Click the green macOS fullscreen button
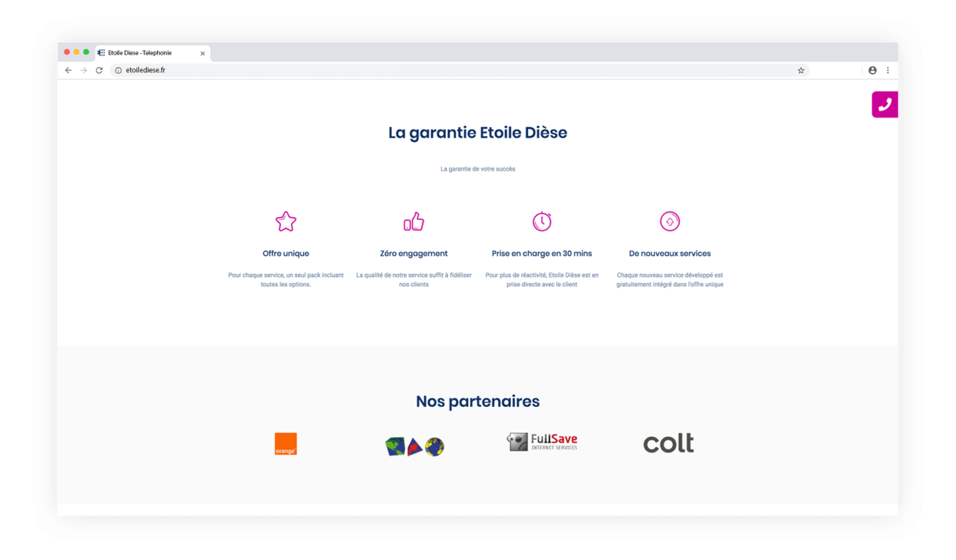956x560 pixels. pos(86,52)
